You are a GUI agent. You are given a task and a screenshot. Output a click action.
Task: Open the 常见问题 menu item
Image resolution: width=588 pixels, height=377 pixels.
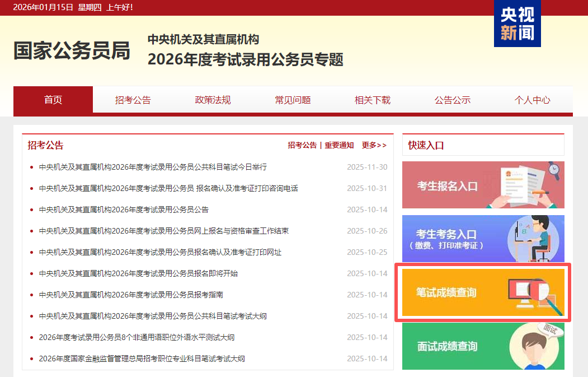pyautogui.click(x=292, y=100)
